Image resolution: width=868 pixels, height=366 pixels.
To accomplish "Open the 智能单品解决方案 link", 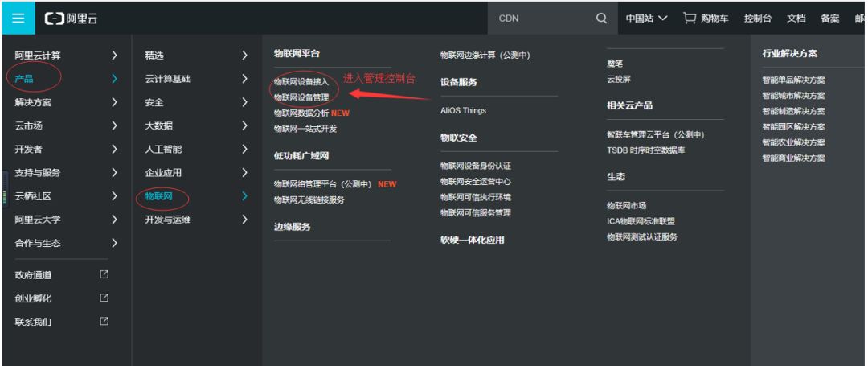I will pyautogui.click(x=794, y=80).
